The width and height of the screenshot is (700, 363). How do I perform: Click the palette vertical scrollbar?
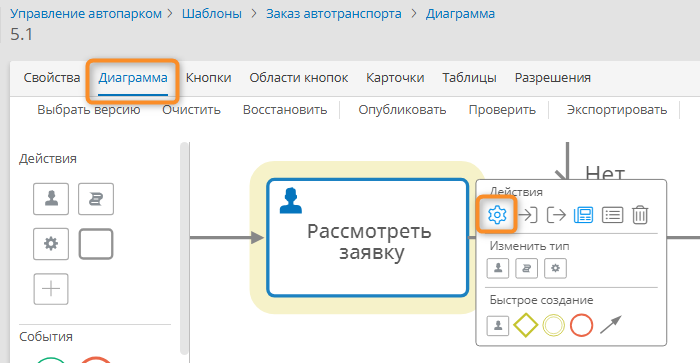(x=184, y=248)
